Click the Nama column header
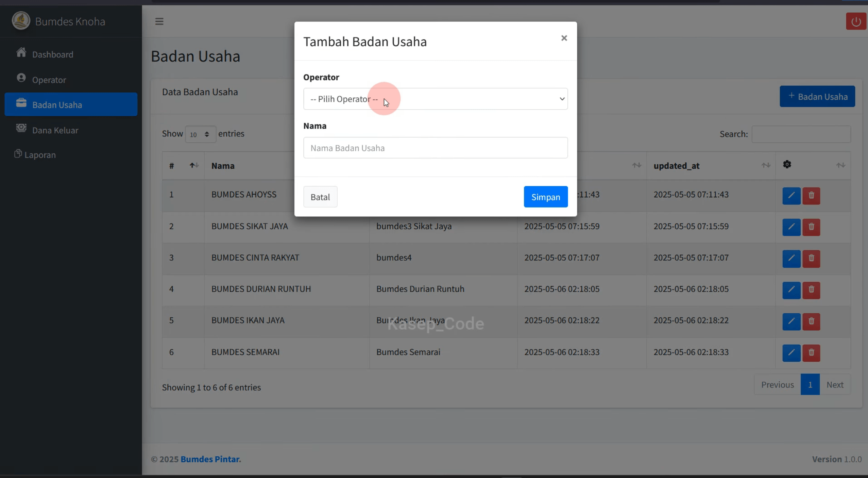The width and height of the screenshot is (868, 478). (223, 166)
